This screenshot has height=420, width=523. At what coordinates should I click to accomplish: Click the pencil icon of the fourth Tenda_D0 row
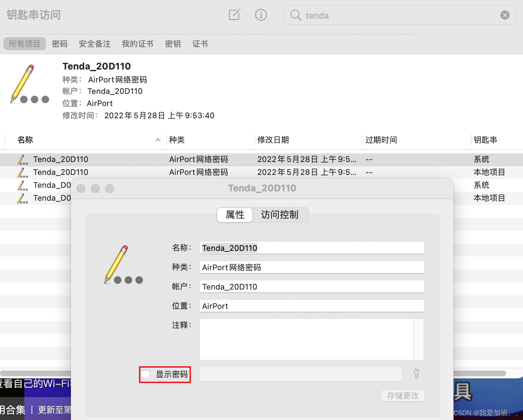23,198
